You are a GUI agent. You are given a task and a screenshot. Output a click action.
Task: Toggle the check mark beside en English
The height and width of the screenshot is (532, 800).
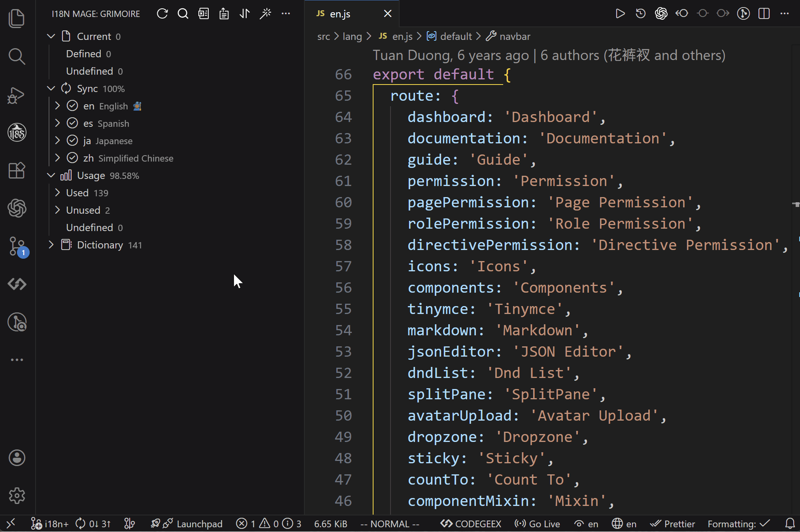click(x=72, y=105)
